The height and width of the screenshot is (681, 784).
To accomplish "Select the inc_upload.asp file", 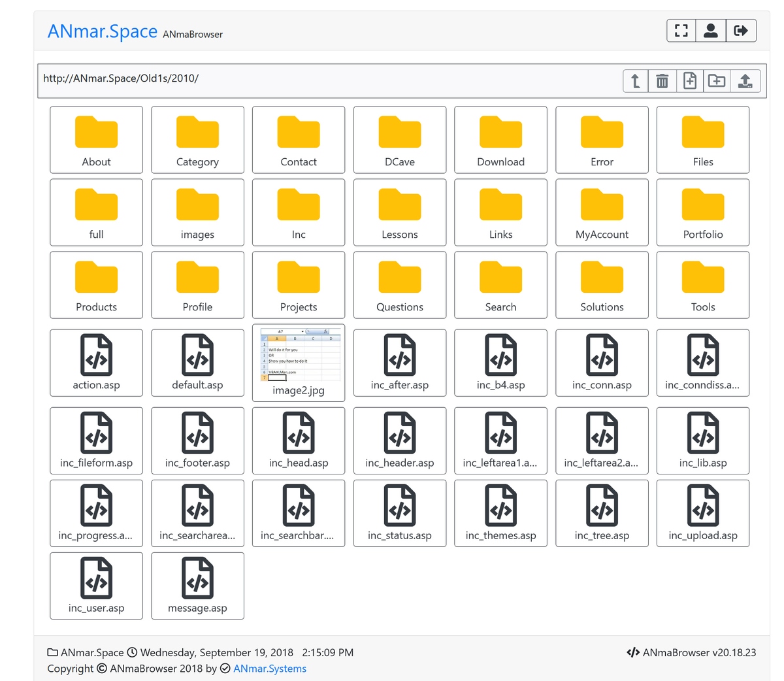I will [x=703, y=513].
